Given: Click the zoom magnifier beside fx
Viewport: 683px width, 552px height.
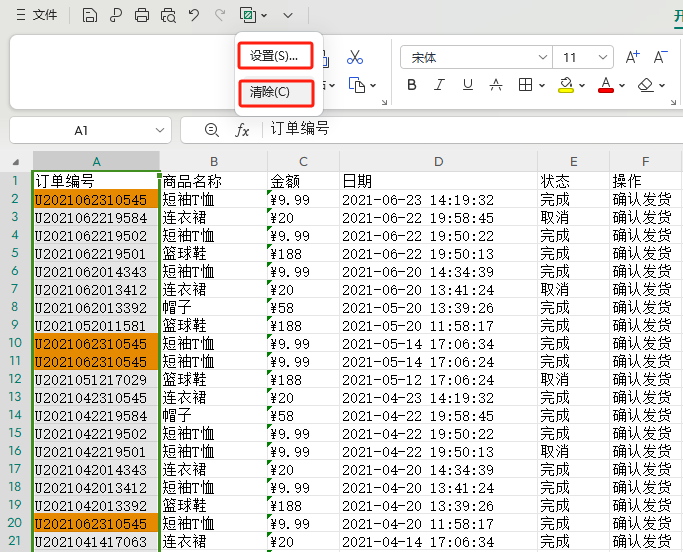Looking at the screenshot, I should pos(211,130).
